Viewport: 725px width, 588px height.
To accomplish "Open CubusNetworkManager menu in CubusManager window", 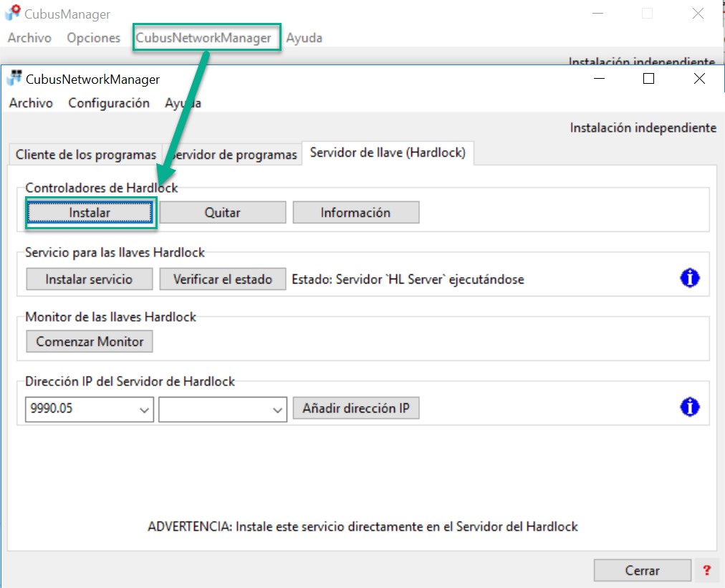I will pos(203,38).
